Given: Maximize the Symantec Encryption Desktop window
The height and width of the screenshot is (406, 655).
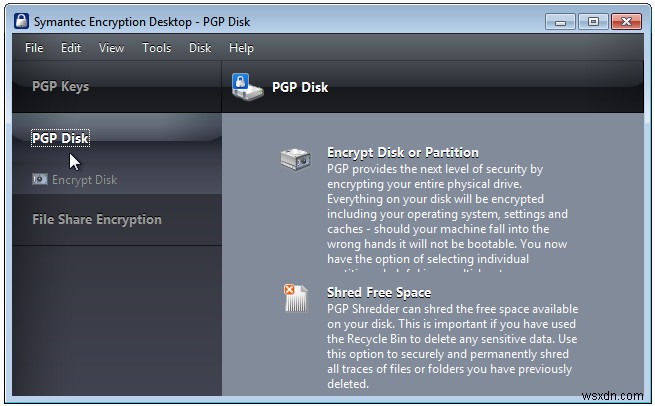Looking at the screenshot, I should coord(592,20).
